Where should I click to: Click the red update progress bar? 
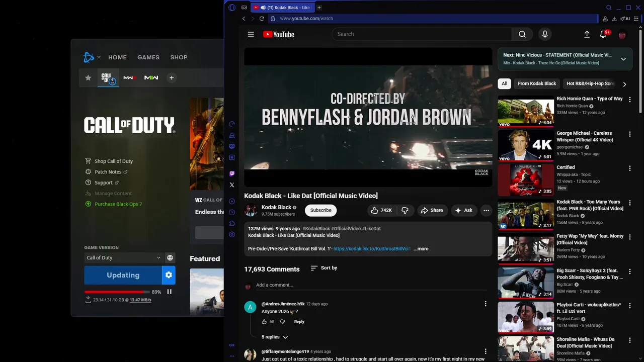pos(117,292)
